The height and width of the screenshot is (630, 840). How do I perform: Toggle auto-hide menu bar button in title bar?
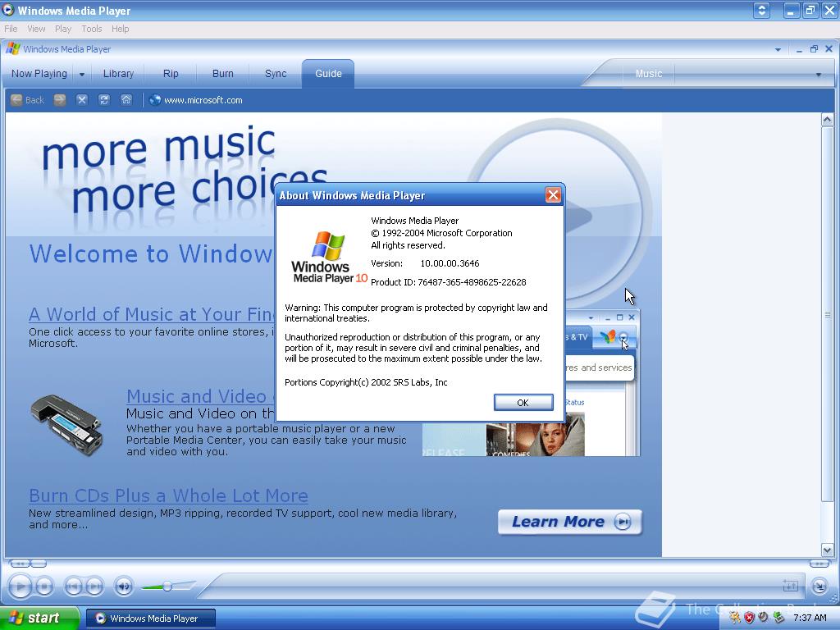(x=761, y=10)
